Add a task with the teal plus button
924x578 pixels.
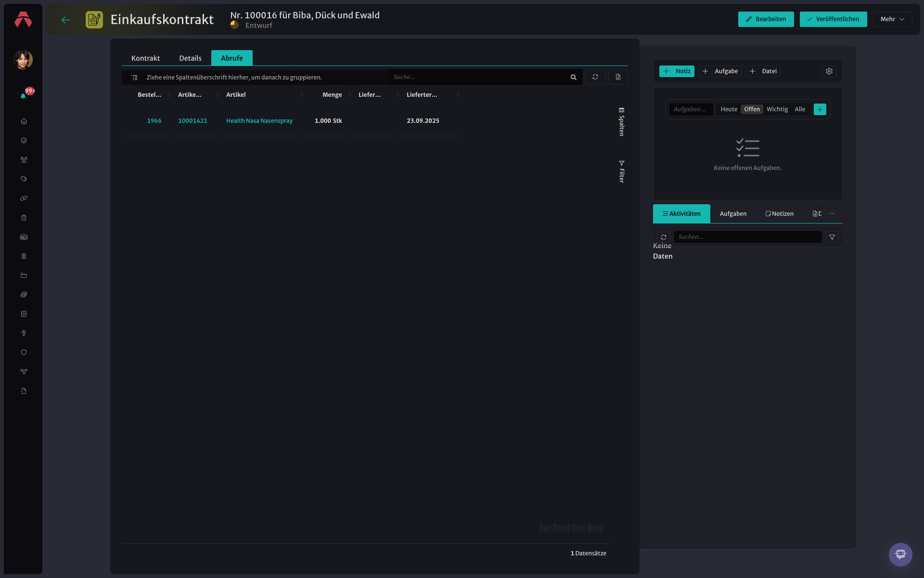coord(820,109)
